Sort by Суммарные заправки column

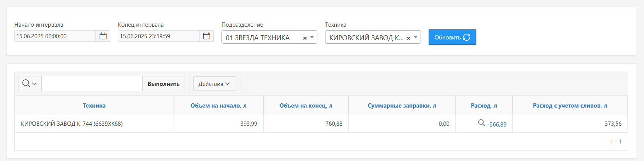402,106
